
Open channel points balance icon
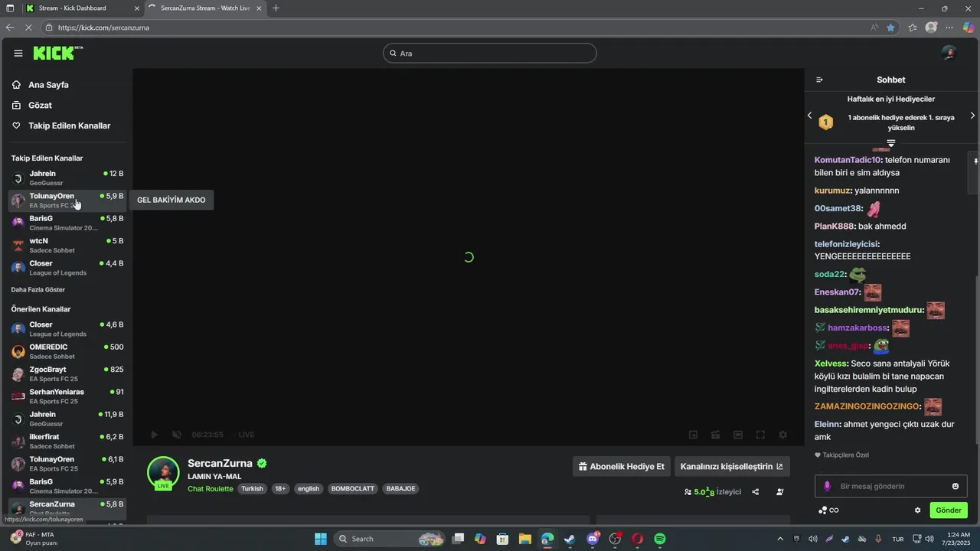click(828, 510)
